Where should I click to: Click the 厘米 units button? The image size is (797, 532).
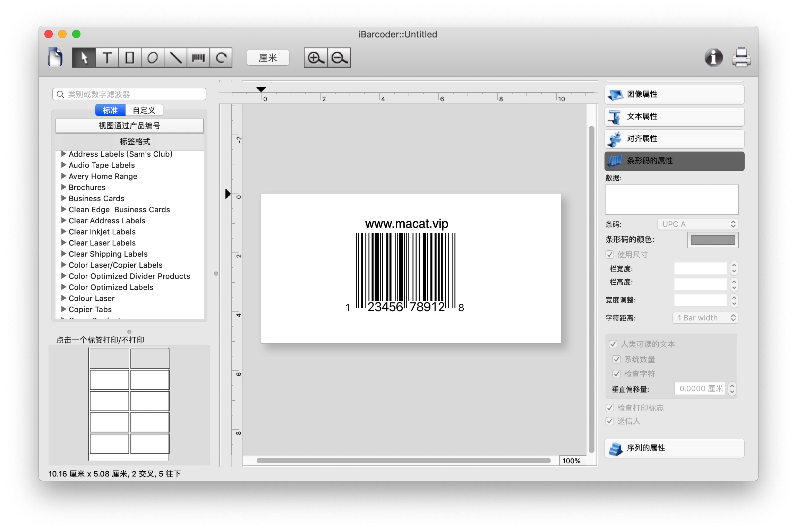pyautogui.click(x=268, y=58)
